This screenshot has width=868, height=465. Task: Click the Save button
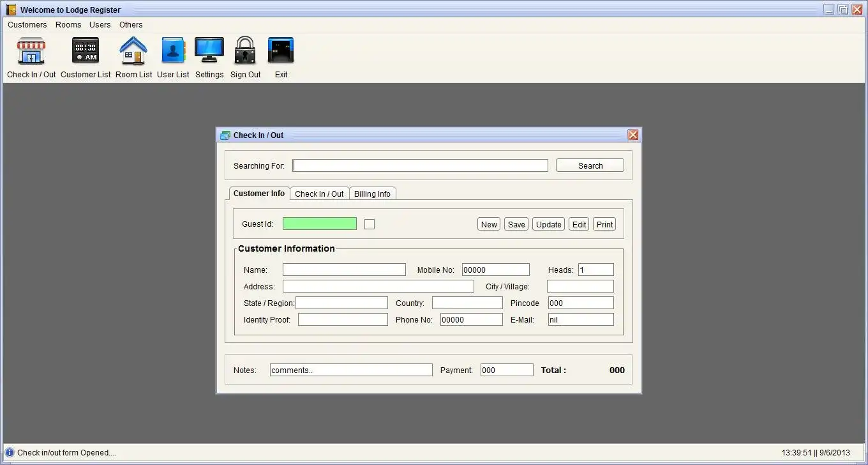(516, 224)
